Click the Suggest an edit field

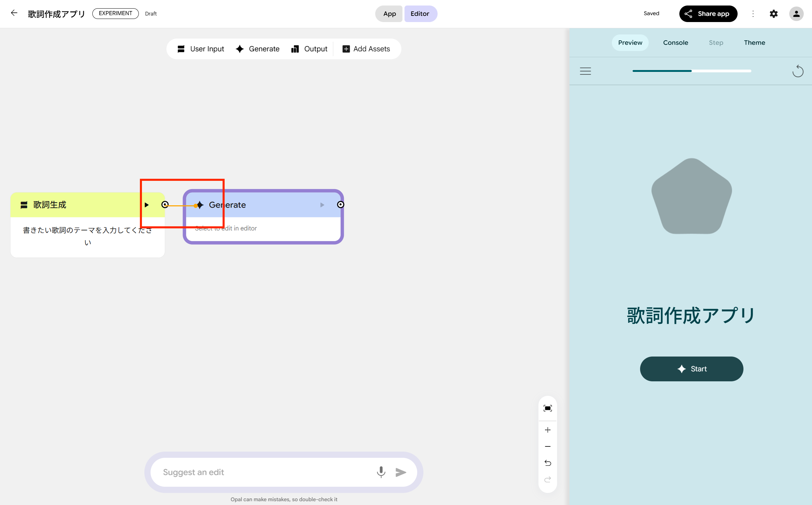coord(265,472)
